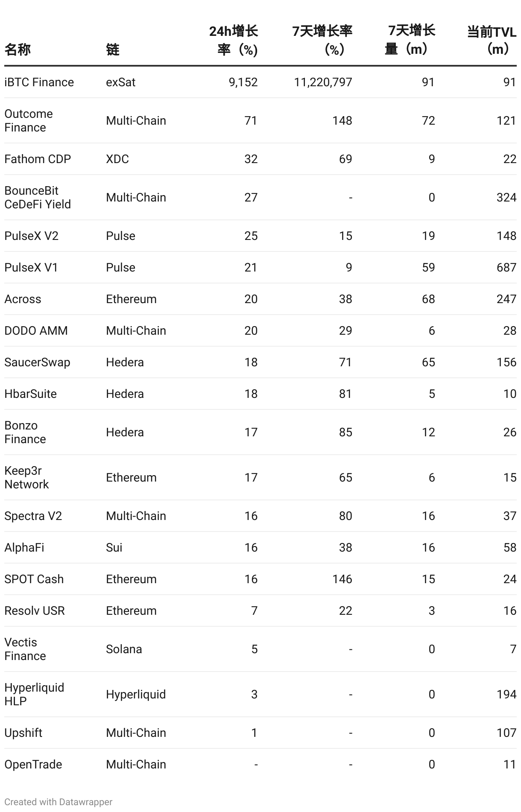Select the Across protocol name
This screenshot has width=521, height=812.
pos(23,299)
